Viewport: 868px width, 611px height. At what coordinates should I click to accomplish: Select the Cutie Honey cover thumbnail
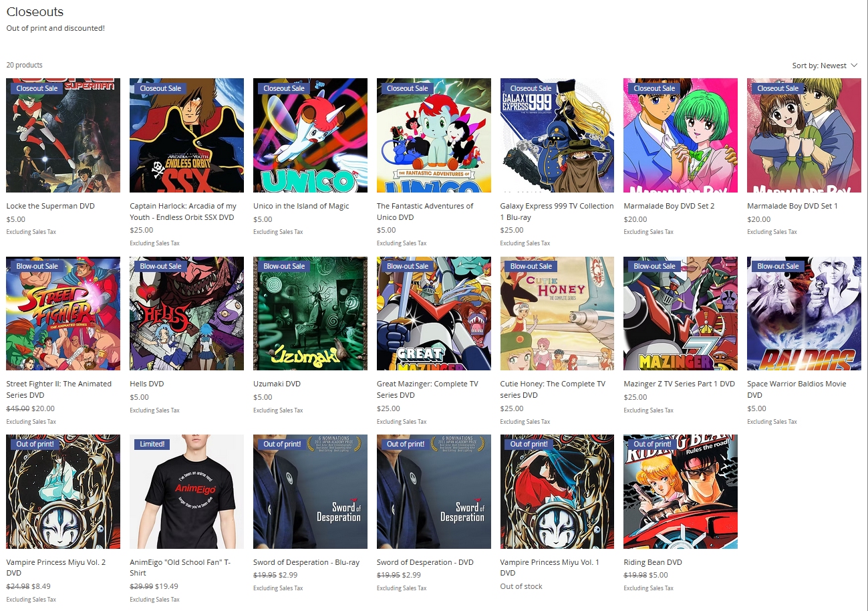coord(557,314)
